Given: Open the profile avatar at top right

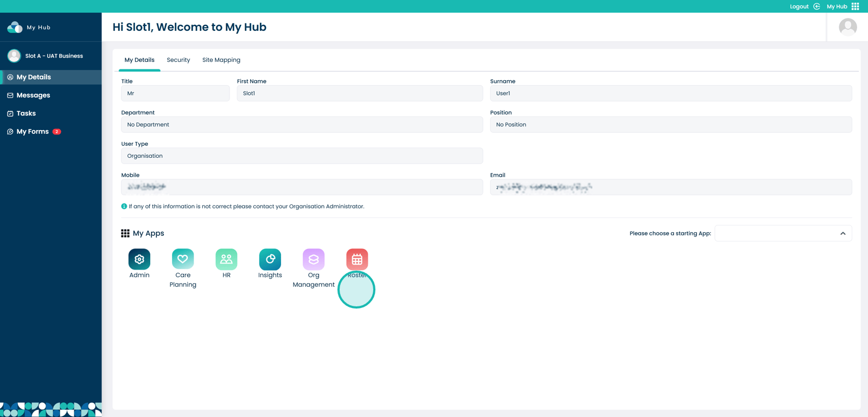Looking at the screenshot, I should click(x=848, y=27).
